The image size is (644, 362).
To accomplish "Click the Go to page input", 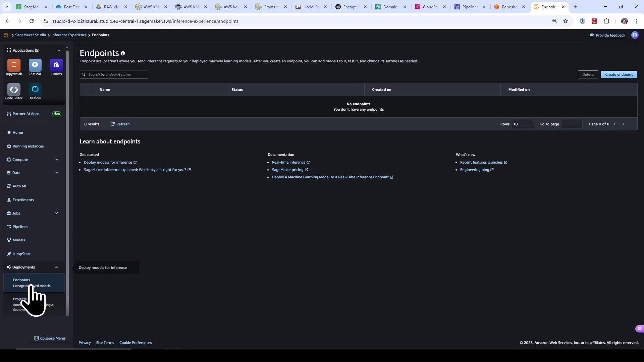I will point(572,124).
